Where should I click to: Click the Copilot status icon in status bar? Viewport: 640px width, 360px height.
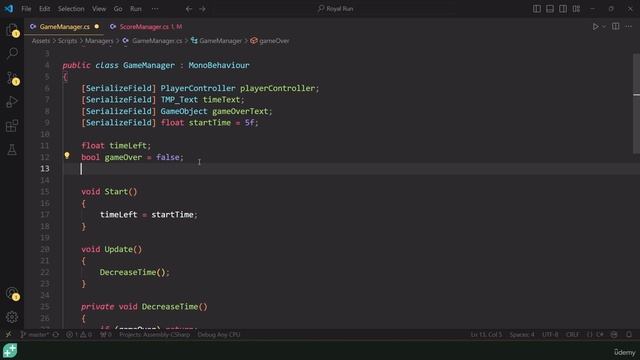614,335
